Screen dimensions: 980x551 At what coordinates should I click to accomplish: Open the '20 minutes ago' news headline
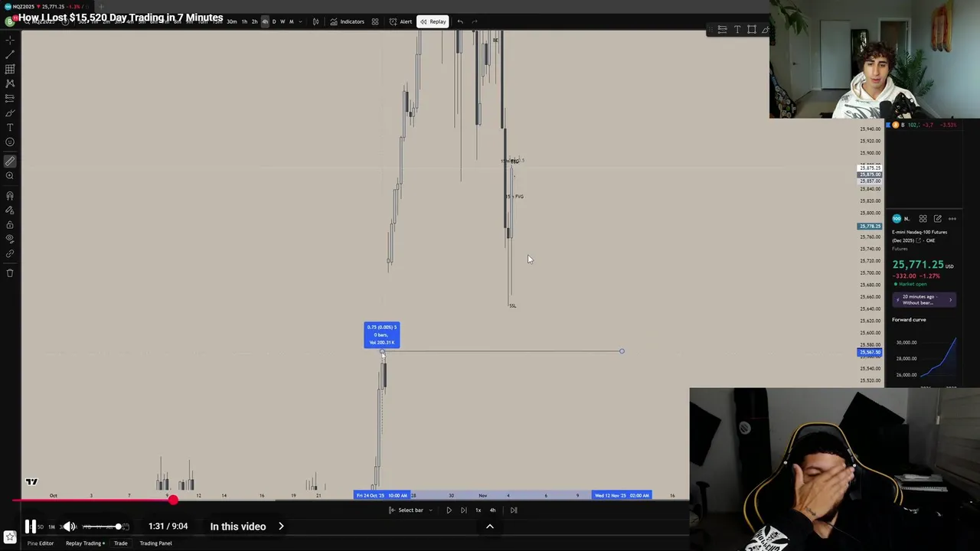924,299
